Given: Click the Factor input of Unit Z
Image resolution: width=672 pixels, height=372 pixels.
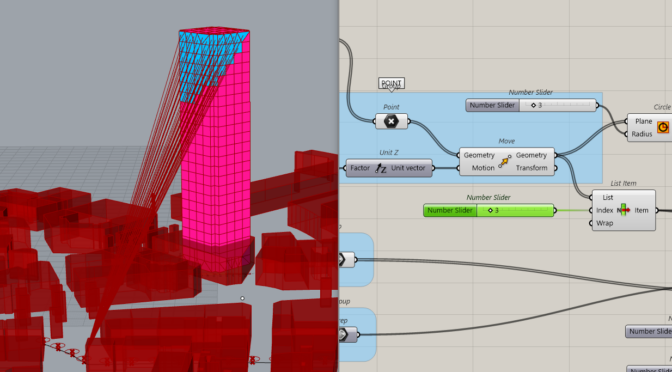Looking at the screenshot, I should point(360,168).
